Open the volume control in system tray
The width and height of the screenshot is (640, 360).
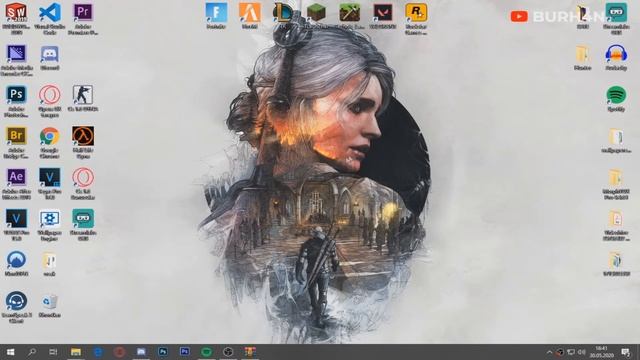coord(582,352)
